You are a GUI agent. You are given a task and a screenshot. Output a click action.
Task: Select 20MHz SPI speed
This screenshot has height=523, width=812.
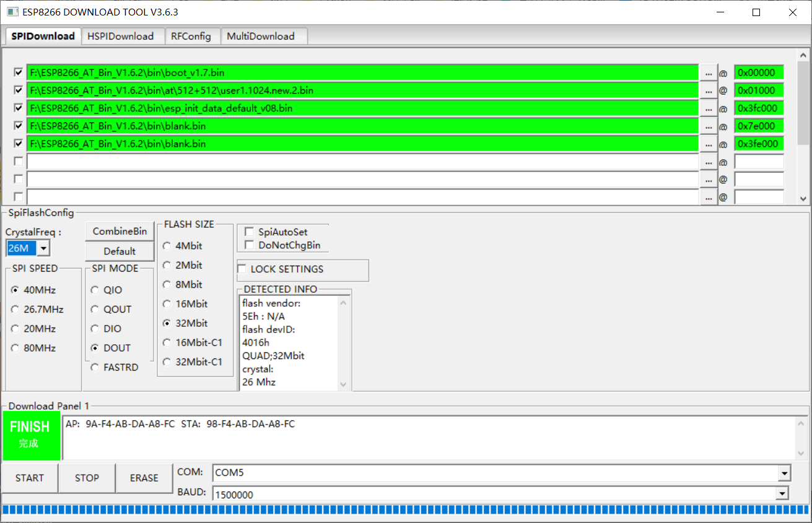click(33, 329)
